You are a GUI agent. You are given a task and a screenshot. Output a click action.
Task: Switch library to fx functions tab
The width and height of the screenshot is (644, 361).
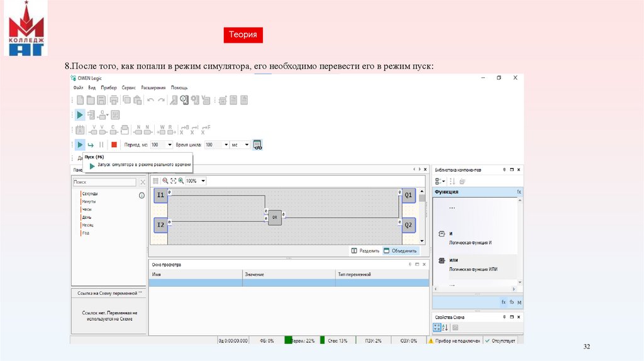click(504, 302)
